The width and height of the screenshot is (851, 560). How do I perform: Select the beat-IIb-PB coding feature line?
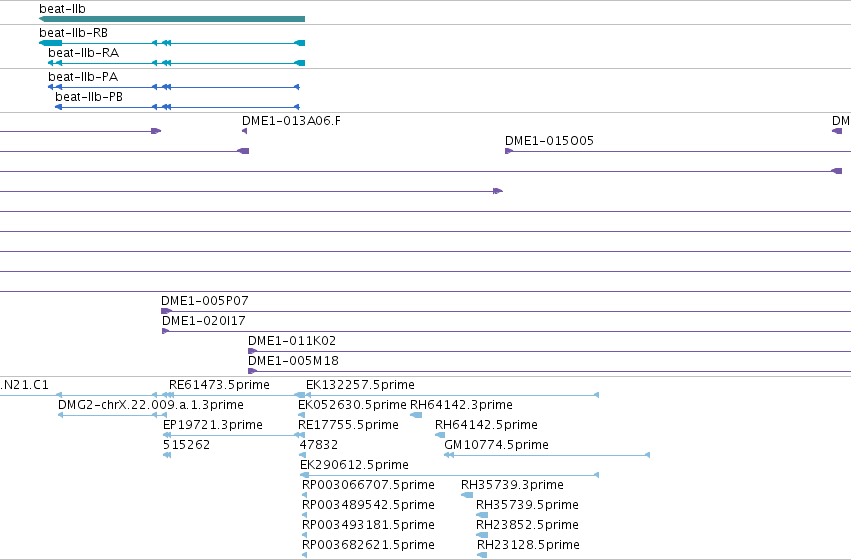[177, 107]
